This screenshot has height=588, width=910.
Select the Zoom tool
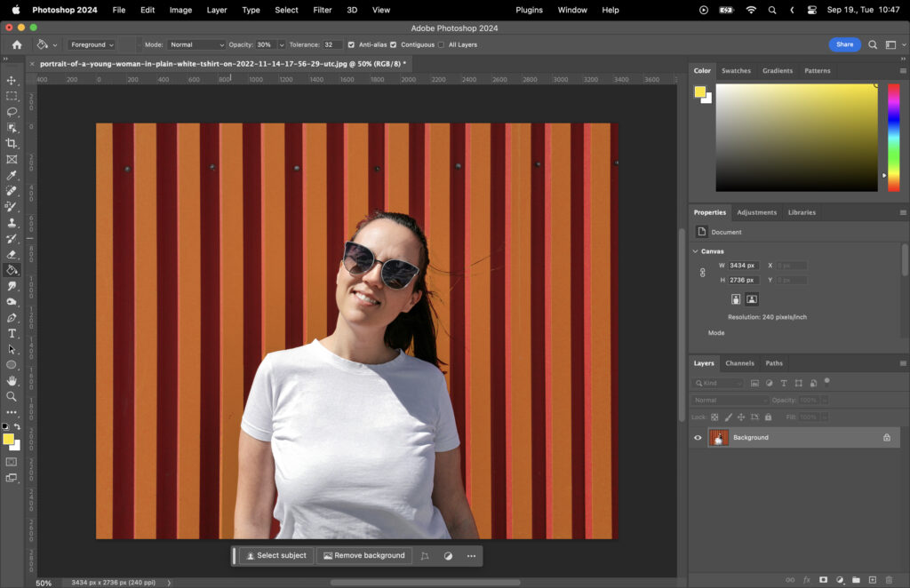click(12, 396)
